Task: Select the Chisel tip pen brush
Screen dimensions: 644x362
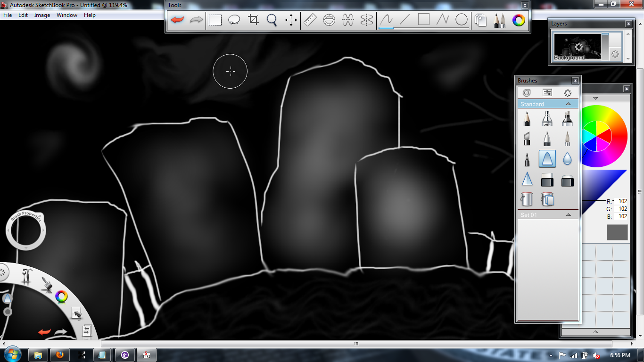Action: tap(527, 139)
